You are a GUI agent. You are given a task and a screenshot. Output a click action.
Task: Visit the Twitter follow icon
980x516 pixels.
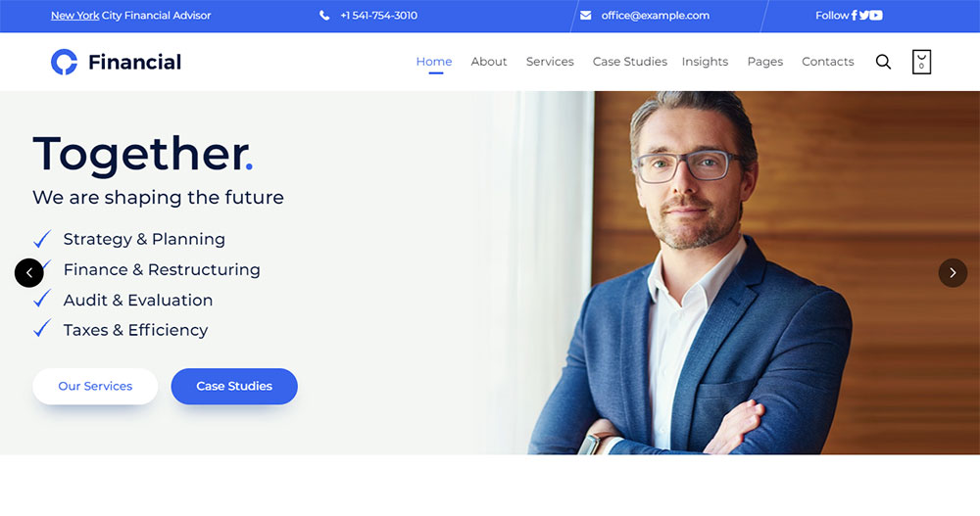(863, 16)
